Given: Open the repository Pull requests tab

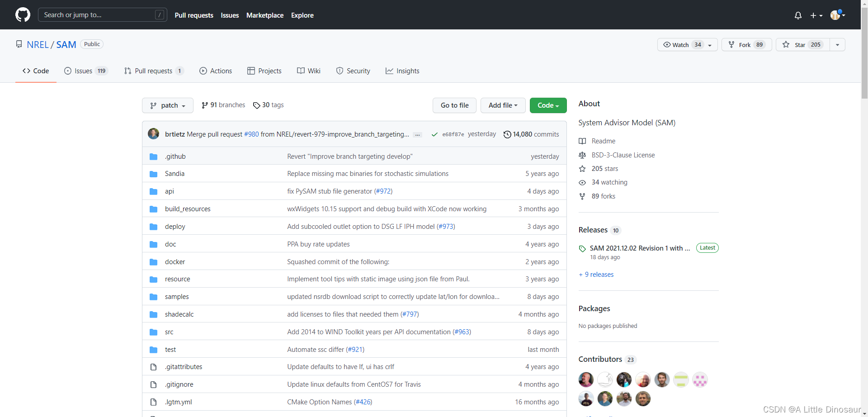Looking at the screenshot, I should 154,71.
